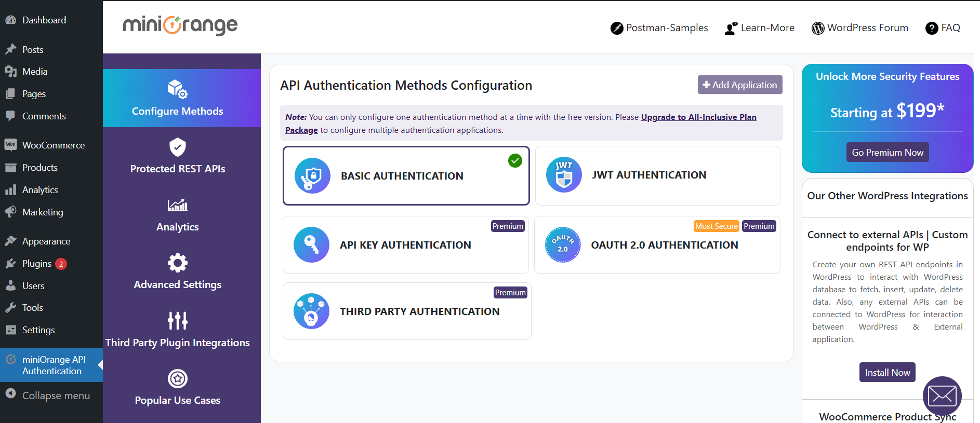
Task: Switch to Configure Methods tab
Action: [182, 98]
